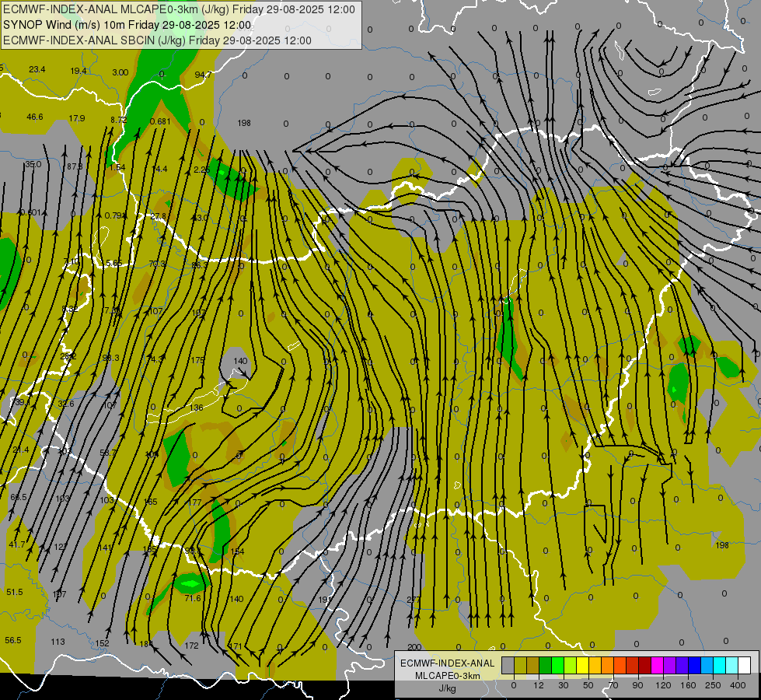Click the map value '94.7'

[203, 75]
